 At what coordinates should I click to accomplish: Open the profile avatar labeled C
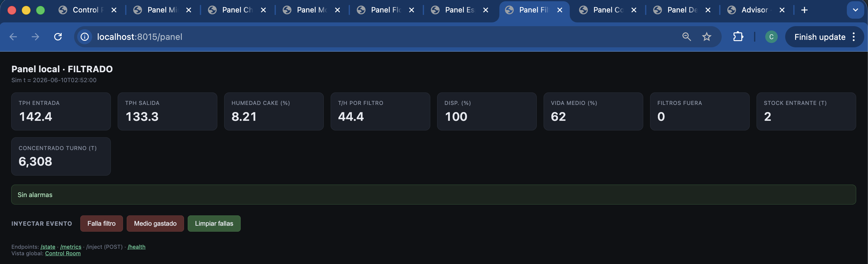(771, 37)
